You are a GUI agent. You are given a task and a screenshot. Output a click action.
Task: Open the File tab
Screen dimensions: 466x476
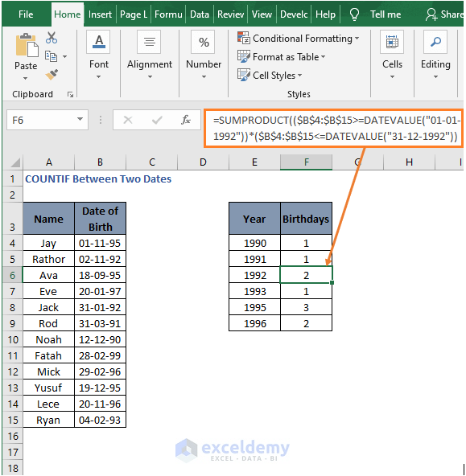26,14
